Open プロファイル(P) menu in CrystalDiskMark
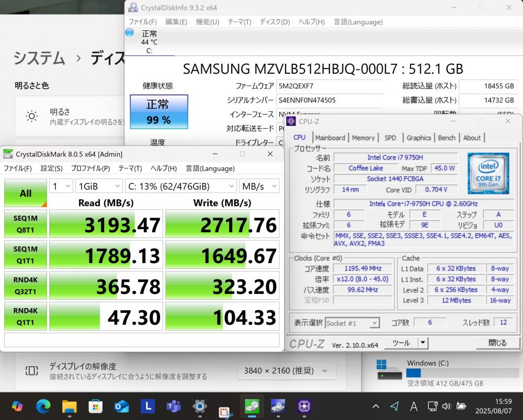Screen dimensions: 523x420 90,168
